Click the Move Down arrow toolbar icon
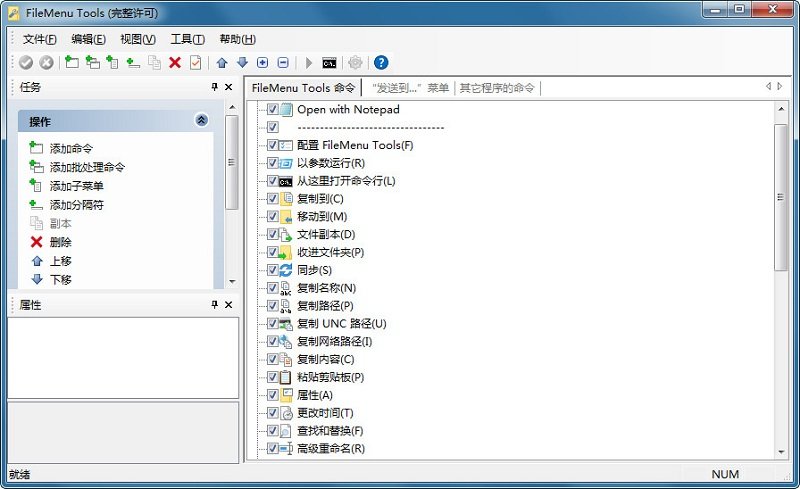 (242, 62)
